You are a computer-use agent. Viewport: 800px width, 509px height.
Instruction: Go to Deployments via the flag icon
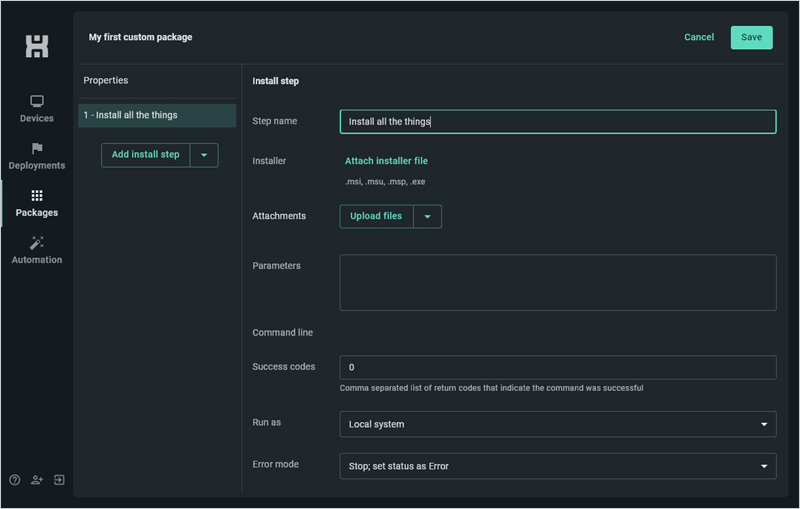(x=37, y=148)
